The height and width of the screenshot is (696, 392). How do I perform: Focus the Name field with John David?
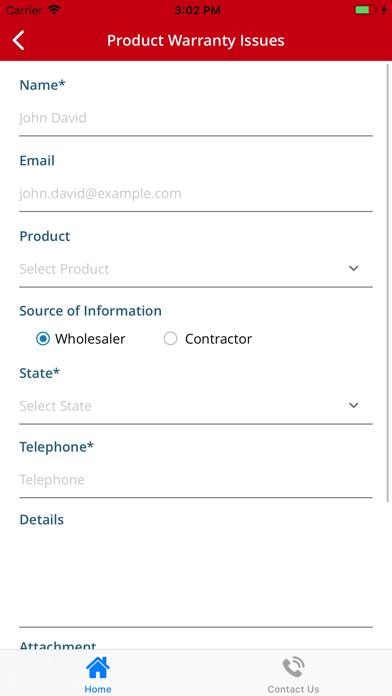pos(196,118)
